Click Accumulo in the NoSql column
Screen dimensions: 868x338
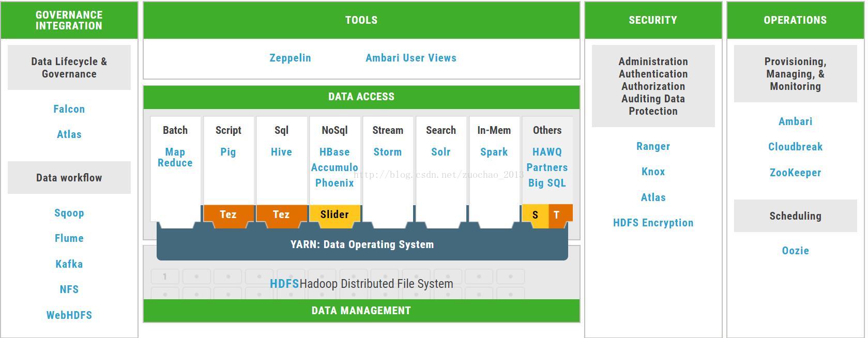click(x=334, y=167)
